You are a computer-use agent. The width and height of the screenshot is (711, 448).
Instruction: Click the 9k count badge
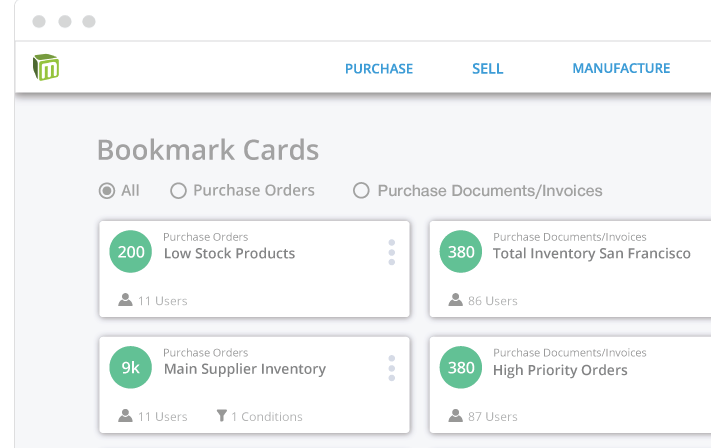click(131, 367)
